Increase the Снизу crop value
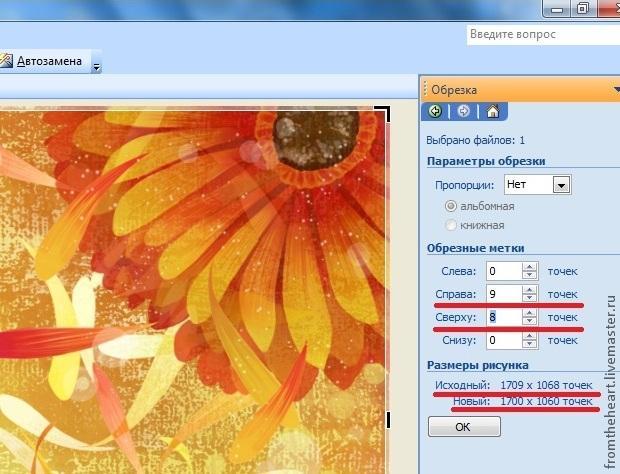The height and width of the screenshot is (474, 620). [529, 336]
